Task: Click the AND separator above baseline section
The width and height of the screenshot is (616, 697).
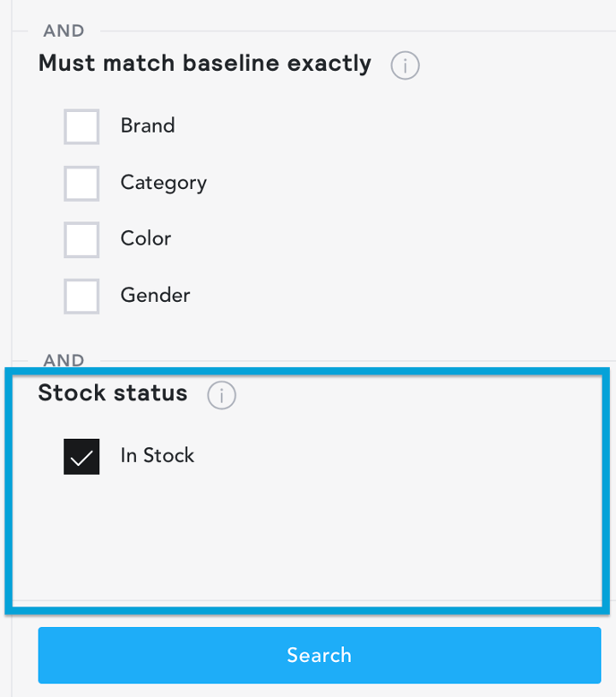Action: pos(64,30)
